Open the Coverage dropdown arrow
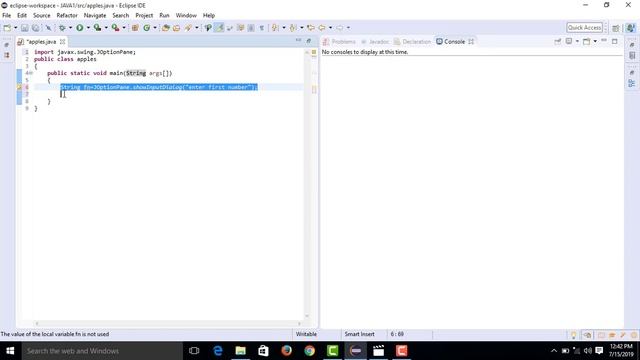The image size is (640, 360). point(106,28)
